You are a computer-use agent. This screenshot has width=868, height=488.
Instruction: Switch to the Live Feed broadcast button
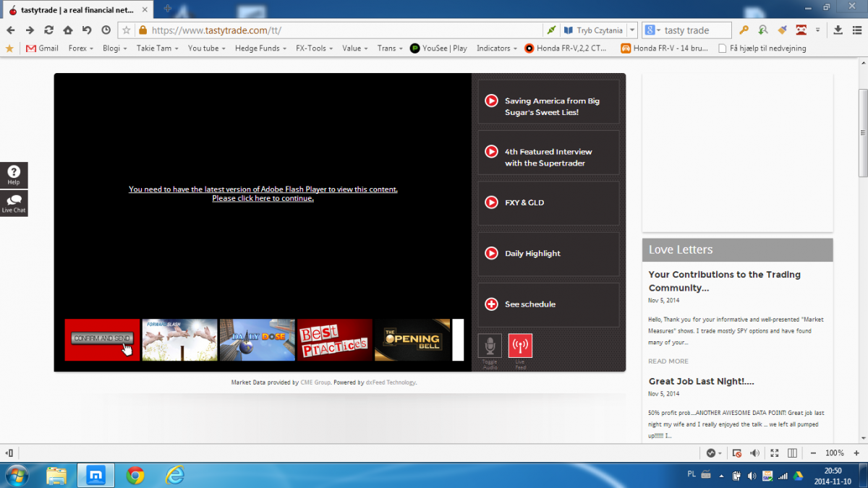coord(520,346)
